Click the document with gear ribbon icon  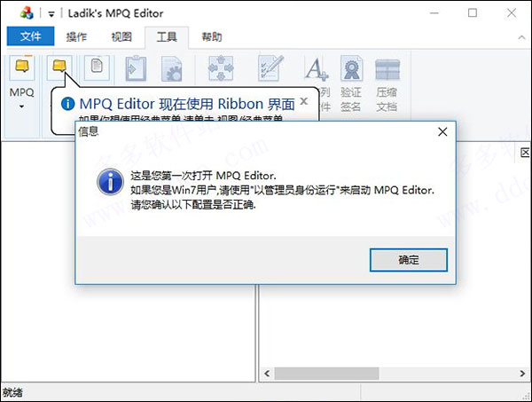click(x=172, y=68)
